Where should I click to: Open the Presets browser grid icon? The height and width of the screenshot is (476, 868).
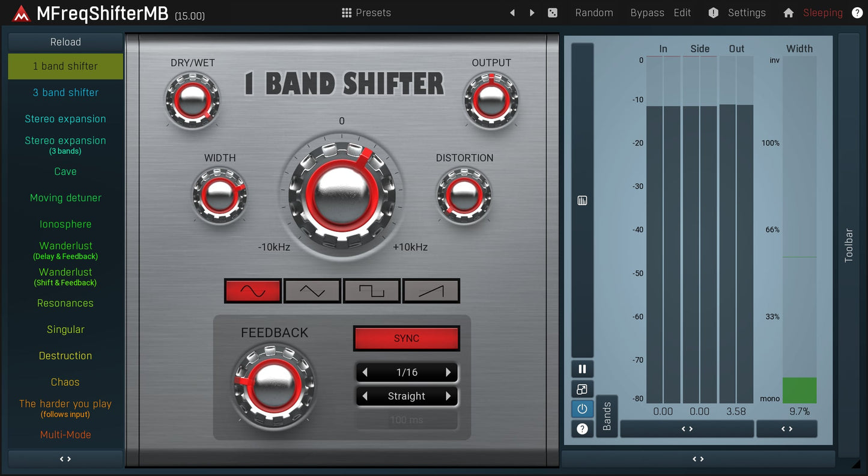point(347,12)
